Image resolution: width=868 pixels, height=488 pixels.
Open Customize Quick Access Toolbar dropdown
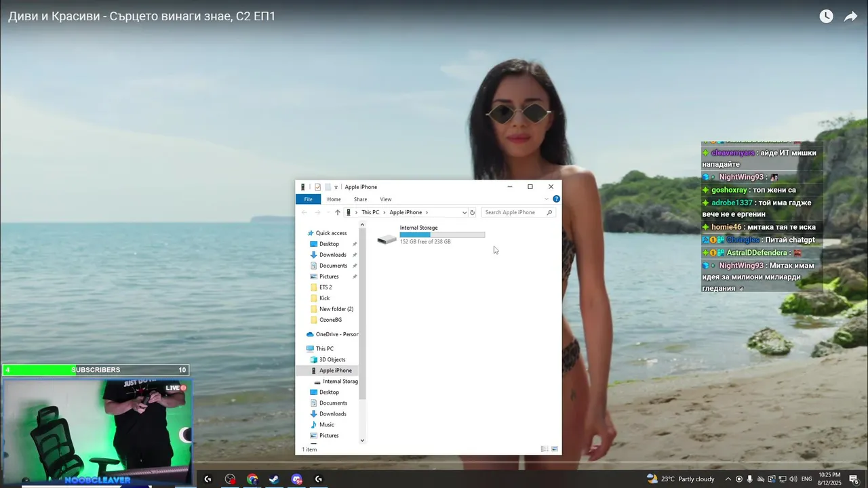coord(336,187)
